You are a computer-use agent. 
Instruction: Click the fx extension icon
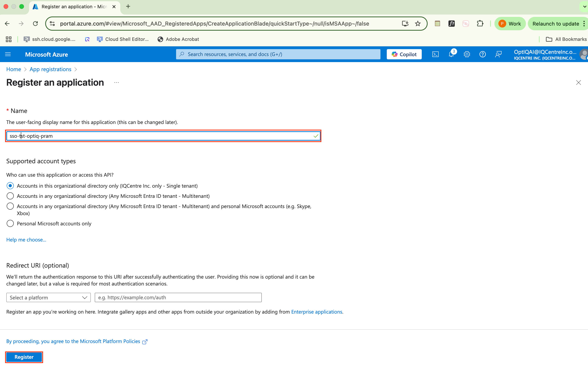pos(452,24)
